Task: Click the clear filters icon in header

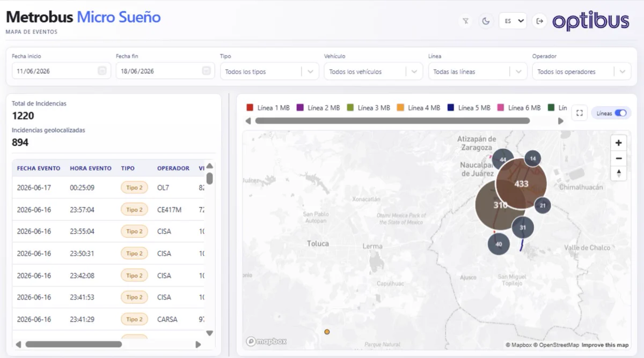Action: pyautogui.click(x=466, y=21)
